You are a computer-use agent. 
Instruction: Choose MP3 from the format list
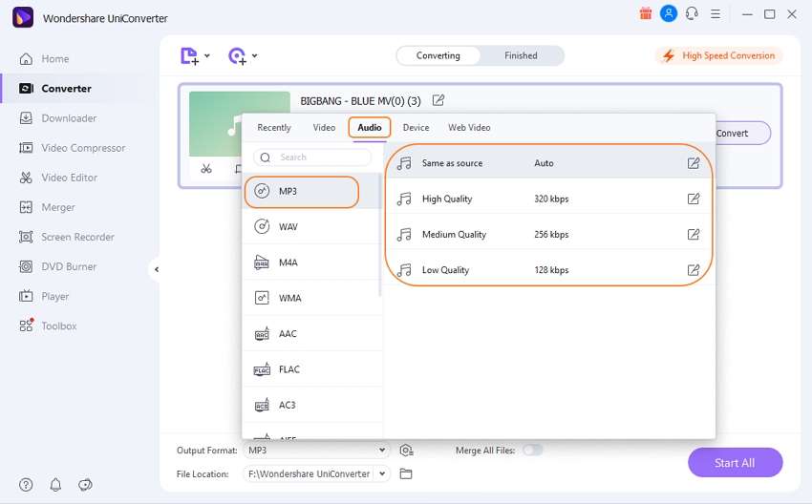point(310,192)
